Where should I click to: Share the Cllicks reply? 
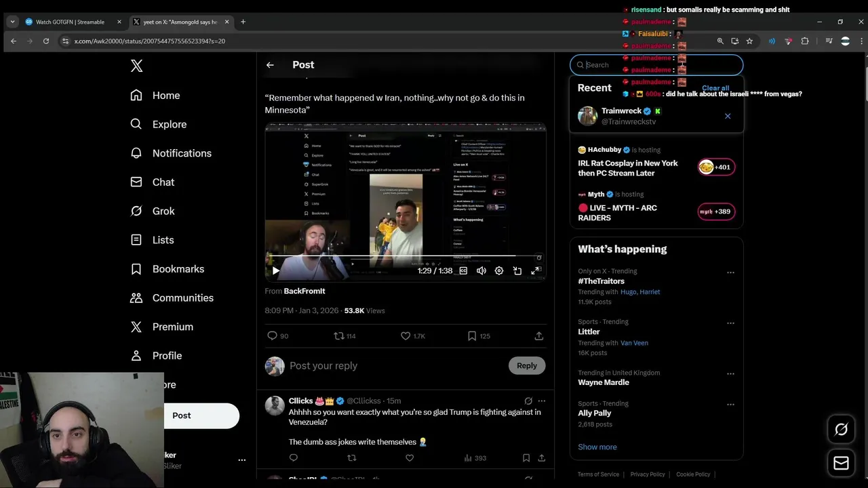point(541,458)
